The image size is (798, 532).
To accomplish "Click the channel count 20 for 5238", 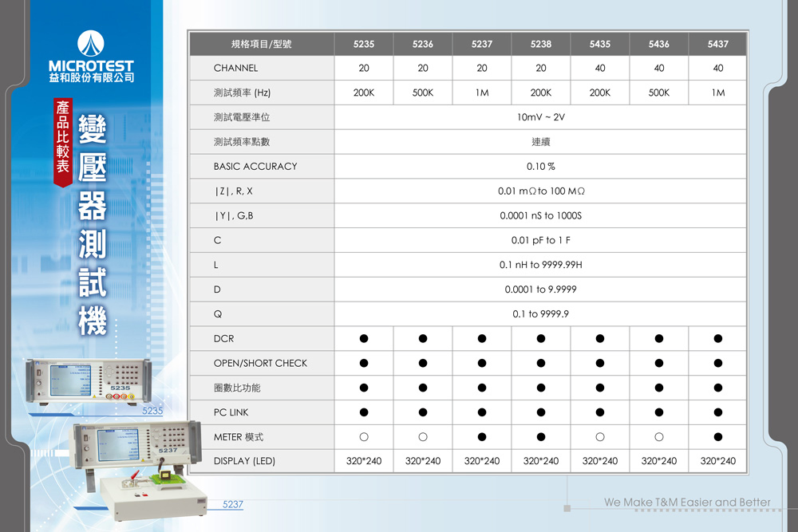I will [x=541, y=68].
